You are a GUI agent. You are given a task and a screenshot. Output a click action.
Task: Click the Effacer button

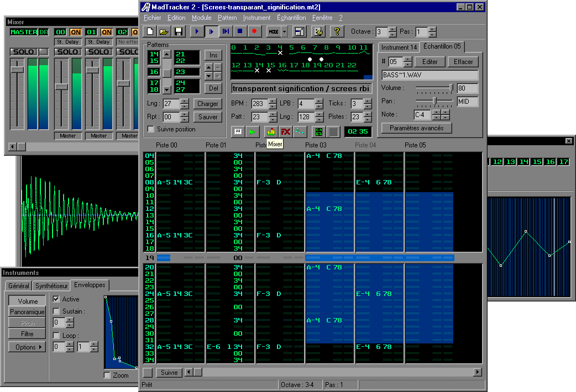463,62
